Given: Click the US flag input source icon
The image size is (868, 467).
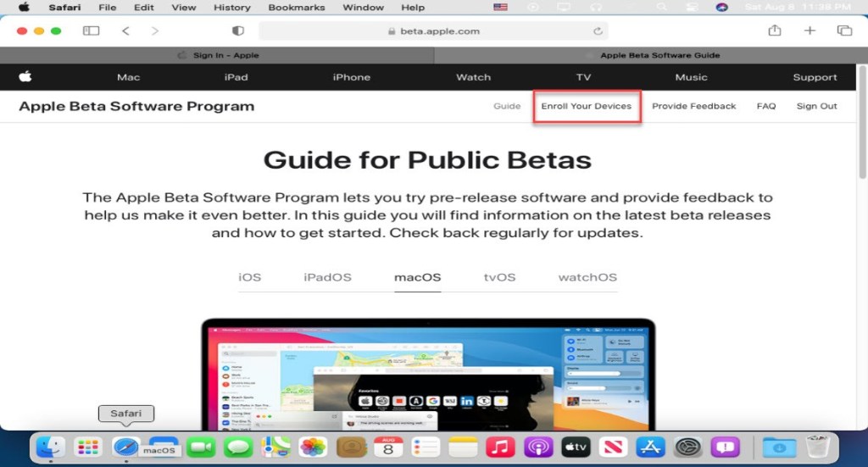Looking at the screenshot, I should 500,7.
